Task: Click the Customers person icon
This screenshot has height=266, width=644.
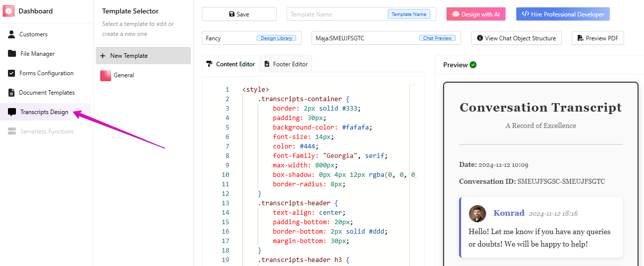Action: tap(11, 34)
